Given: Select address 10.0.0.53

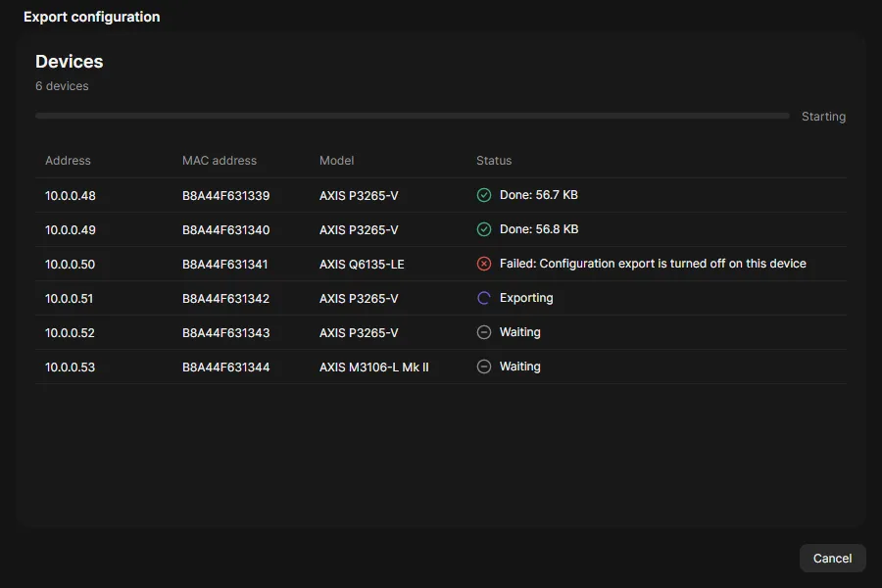Looking at the screenshot, I should [x=71, y=367].
